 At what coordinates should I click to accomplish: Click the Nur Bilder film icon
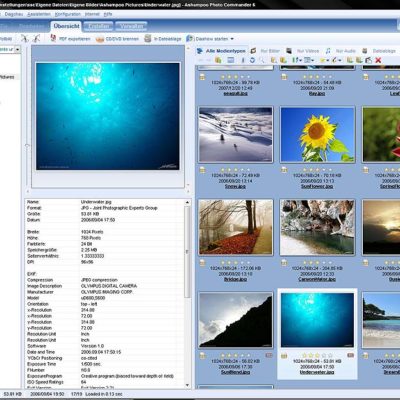(253, 51)
